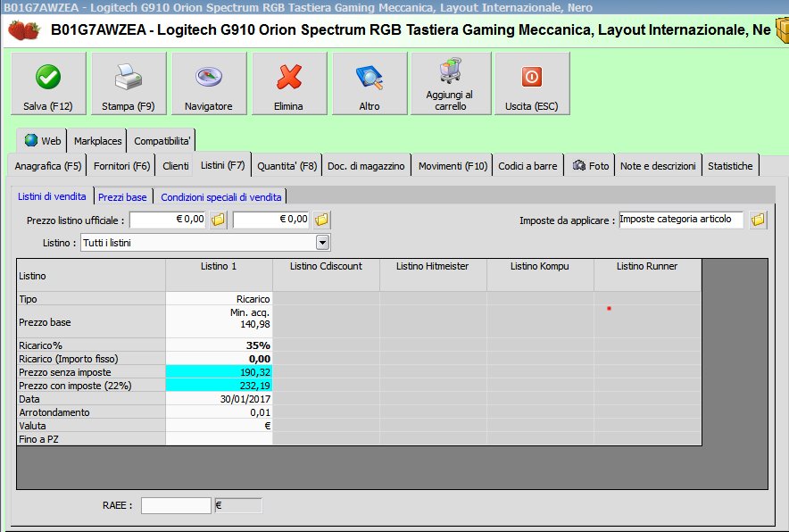Click the yellow box icon beside the title

click(783, 30)
